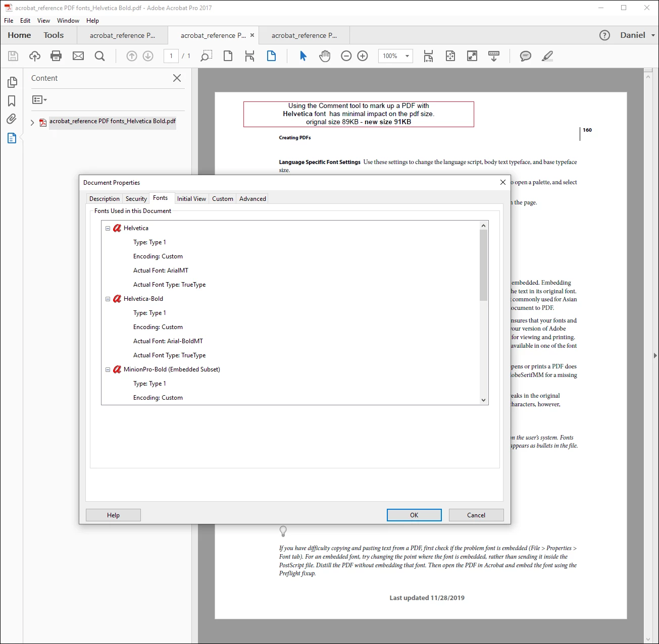Click Cancel in Document Properties
The height and width of the screenshot is (644, 659).
[x=476, y=515]
